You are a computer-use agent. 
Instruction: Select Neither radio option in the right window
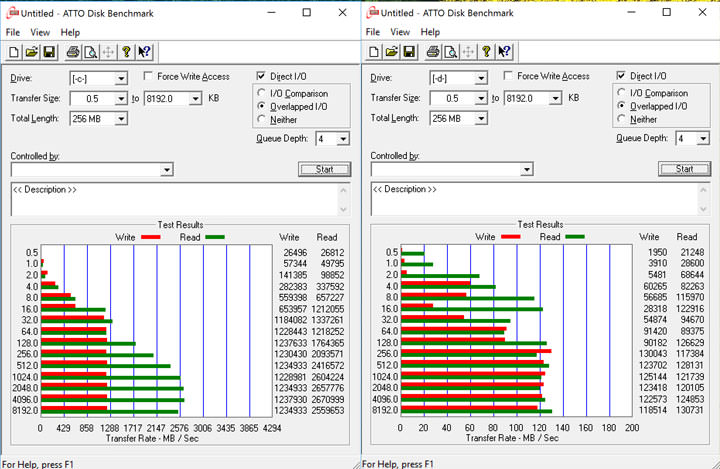coord(622,119)
